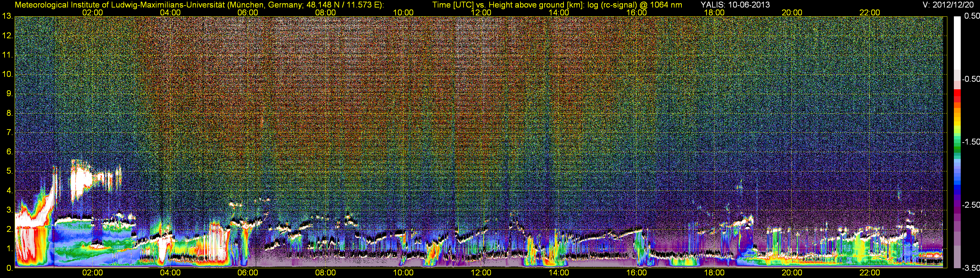Select the 10:00 label on the top time axis
Viewport: 980px width, 278px height.
[x=403, y=12]
